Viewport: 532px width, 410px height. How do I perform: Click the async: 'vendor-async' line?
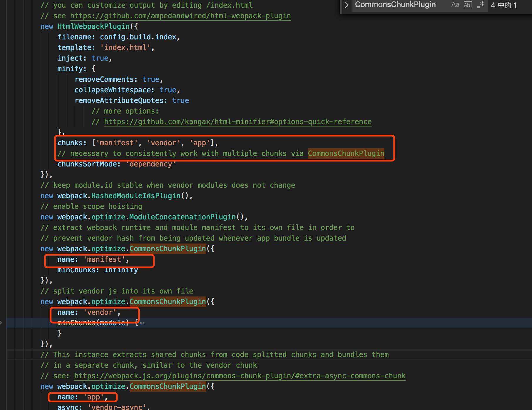104,407
